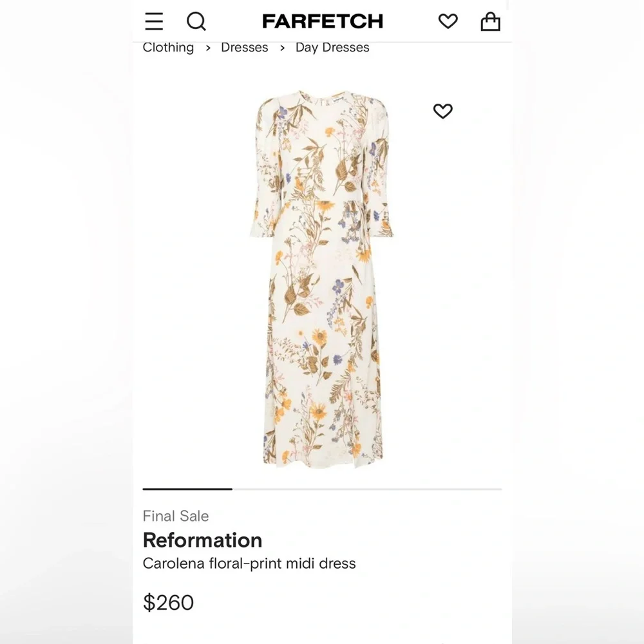
Task: Click the dark active carousel progress segment
Action: click(187, 489)
